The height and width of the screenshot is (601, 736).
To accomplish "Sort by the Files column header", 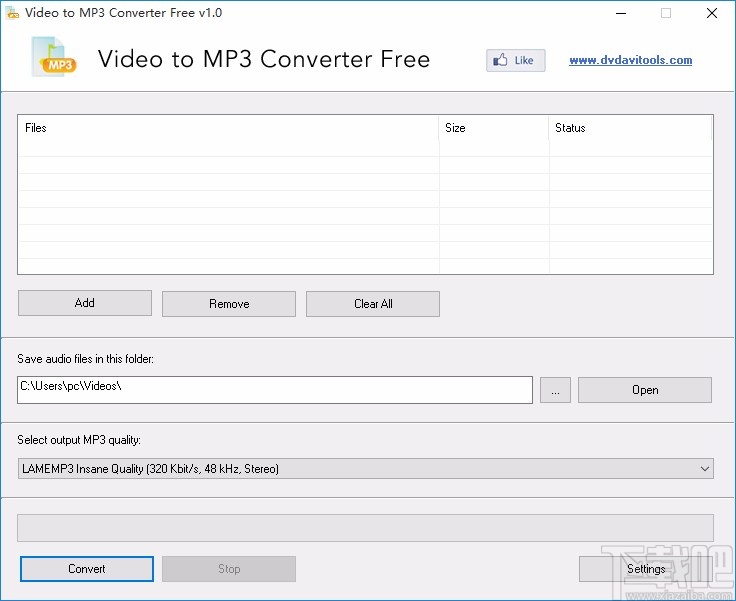I will [x=228, y=128].
